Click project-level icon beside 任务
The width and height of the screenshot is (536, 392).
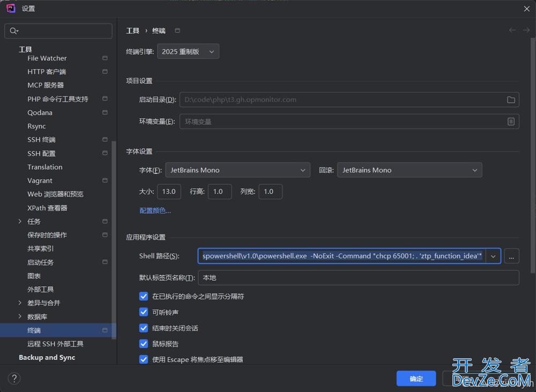tap(105, 221)
